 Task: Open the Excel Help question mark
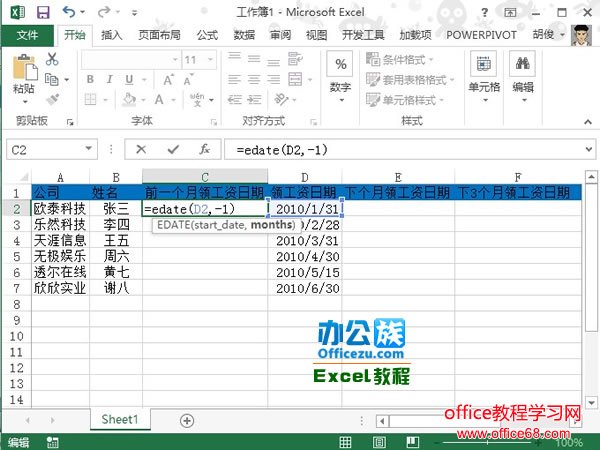(x=484, y=13)
